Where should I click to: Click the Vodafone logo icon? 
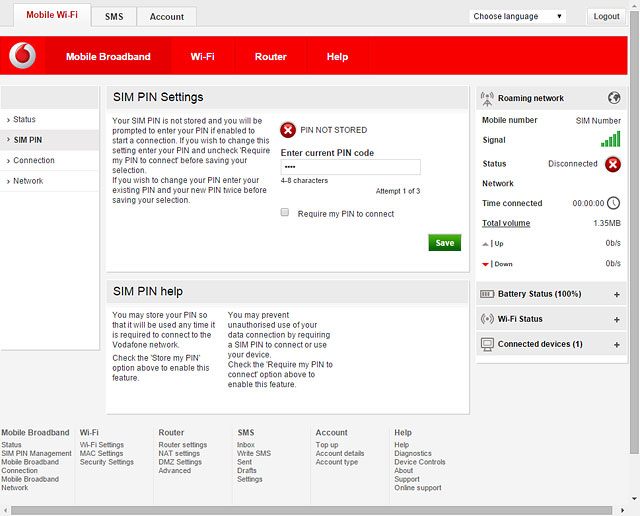click(22, 57)
